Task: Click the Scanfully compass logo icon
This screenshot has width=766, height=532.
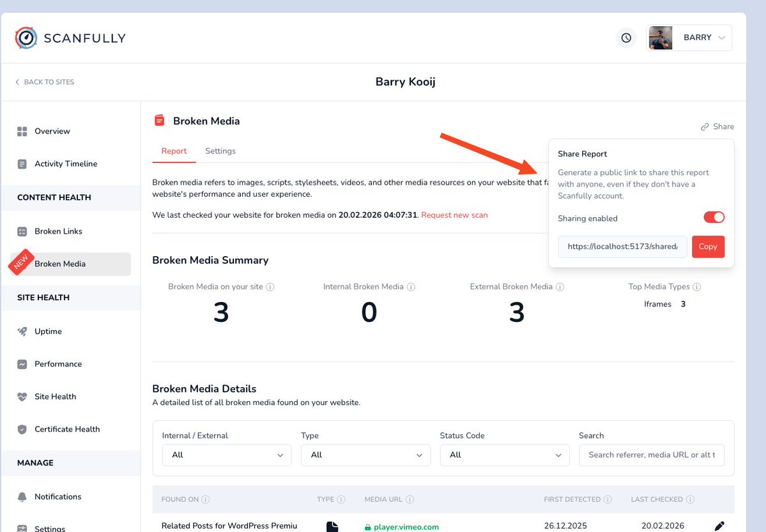Action: [x=26, y=38]
